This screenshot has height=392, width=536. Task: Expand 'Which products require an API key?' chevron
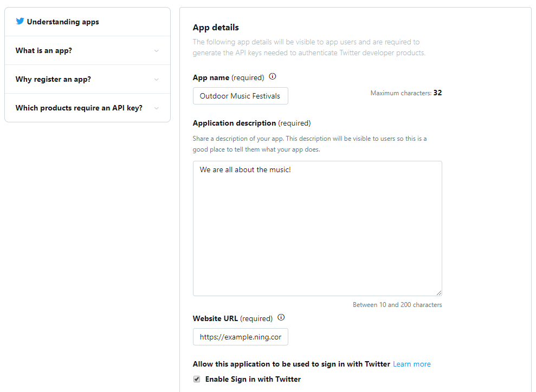(156, 108)
